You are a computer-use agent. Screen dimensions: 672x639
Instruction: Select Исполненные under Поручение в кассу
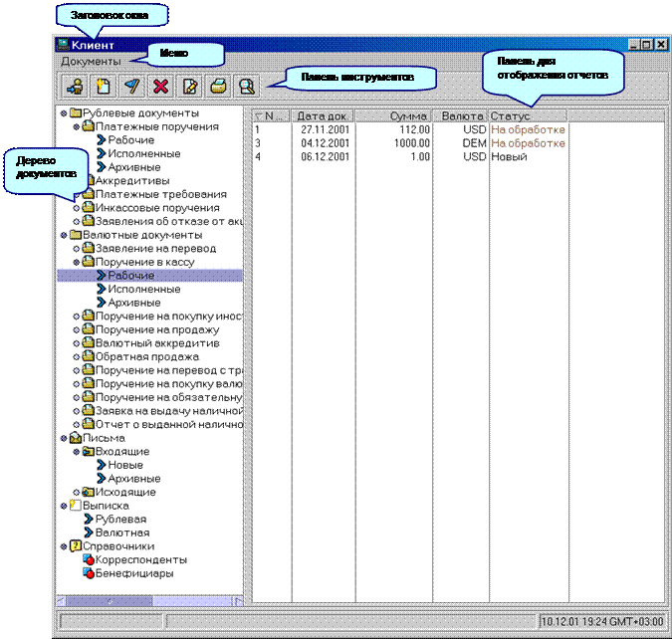(x=144, y=289)
